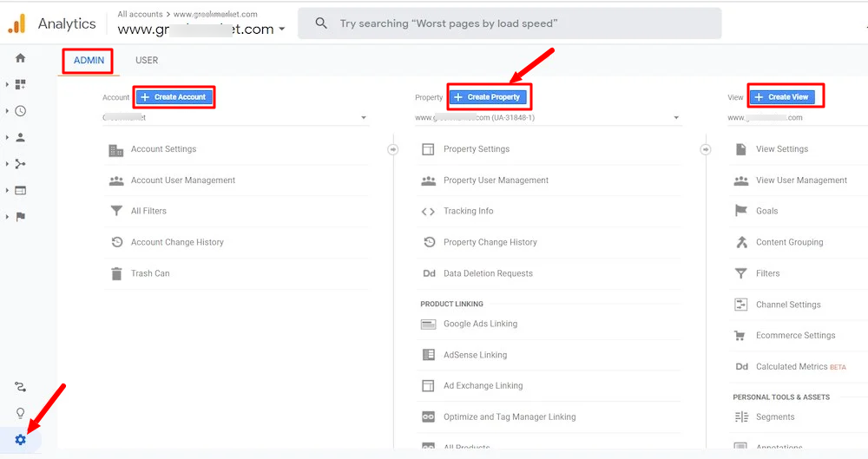Open the Attribution path icon
The image size is (868, 459).
21,387
